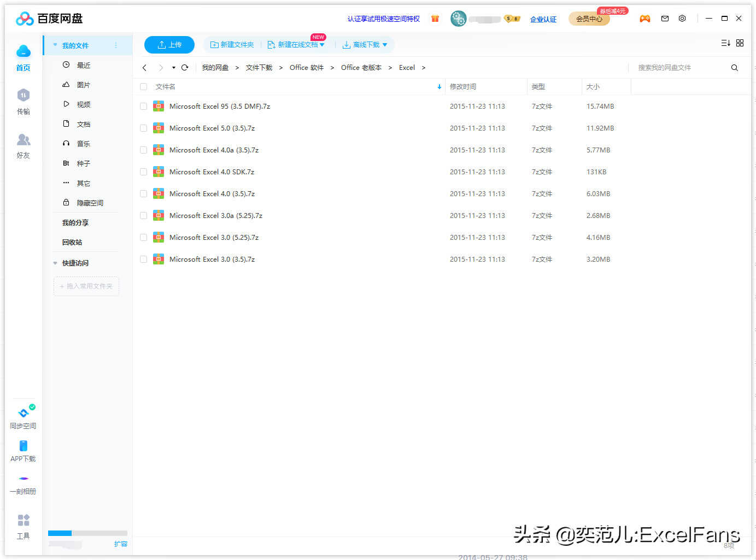This screenshot has height=560, width=756.
Task: Collapse the 快捷访问 section
Action: [55, 263]
